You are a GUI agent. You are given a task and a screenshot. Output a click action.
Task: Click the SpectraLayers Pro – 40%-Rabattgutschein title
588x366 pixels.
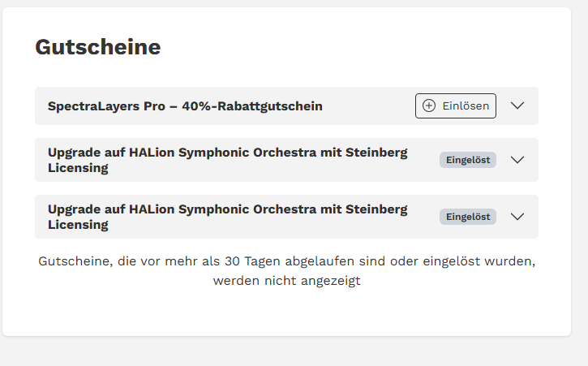[185, 106]
